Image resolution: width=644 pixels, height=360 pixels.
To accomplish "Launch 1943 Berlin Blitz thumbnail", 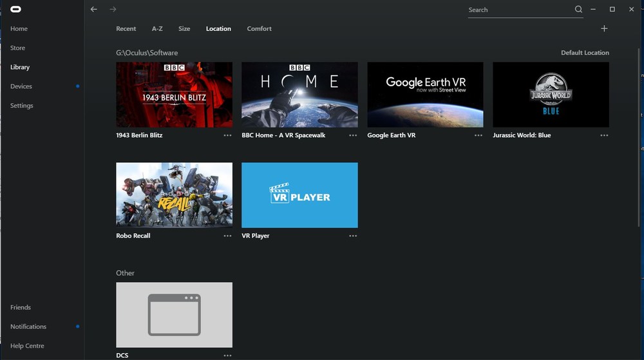I will pos(174,95).
